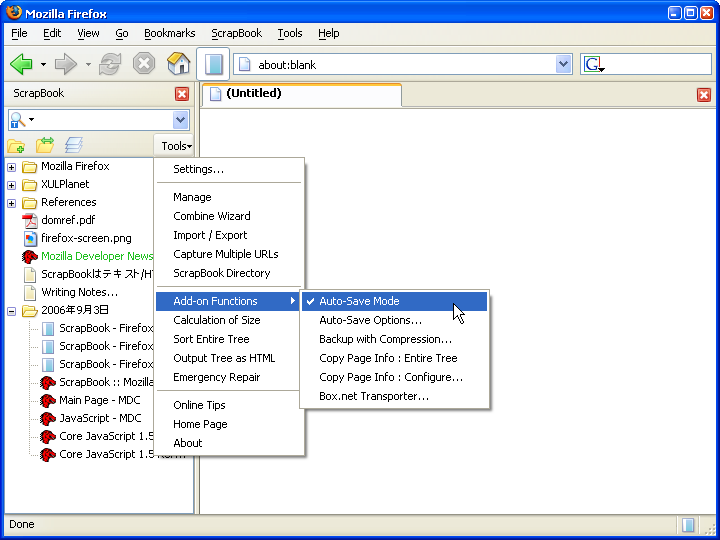The height and width of the screenshot is (540, 720).
Task: Open the Add-on Functions submenu
Action: point(228,301)
